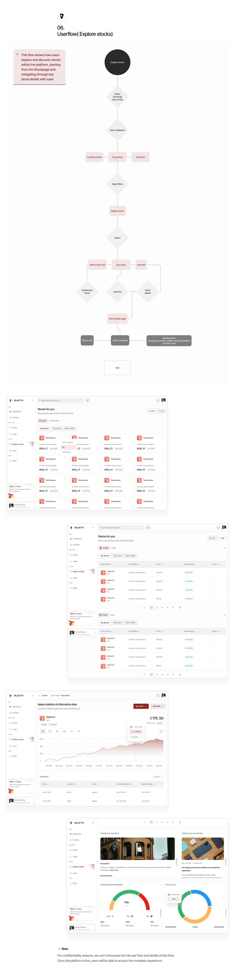Sort by Description in the Nigeria table

[134, 632]
